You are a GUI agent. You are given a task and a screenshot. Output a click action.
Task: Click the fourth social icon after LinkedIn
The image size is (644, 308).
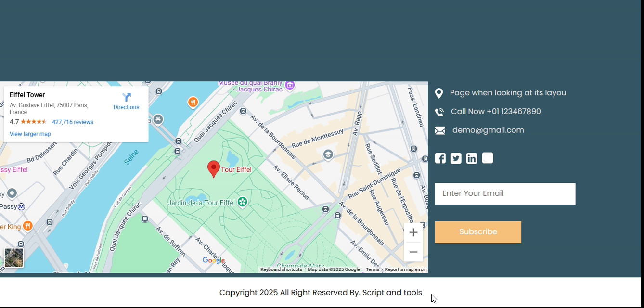(488, 158)
